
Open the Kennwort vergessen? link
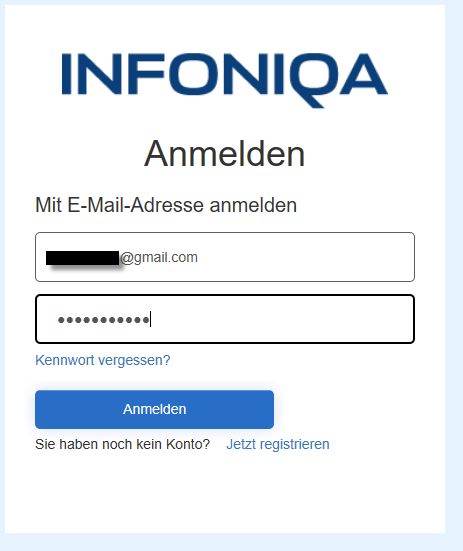[x=103, y=360]
